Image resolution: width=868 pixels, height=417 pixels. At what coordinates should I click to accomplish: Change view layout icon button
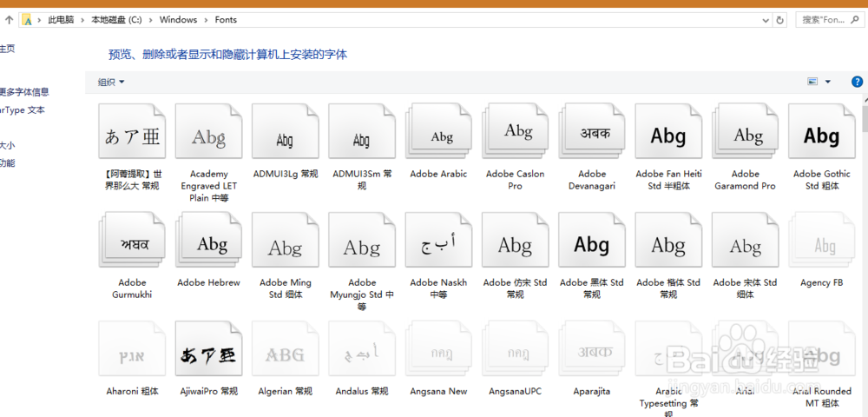(x=812, y=82)
